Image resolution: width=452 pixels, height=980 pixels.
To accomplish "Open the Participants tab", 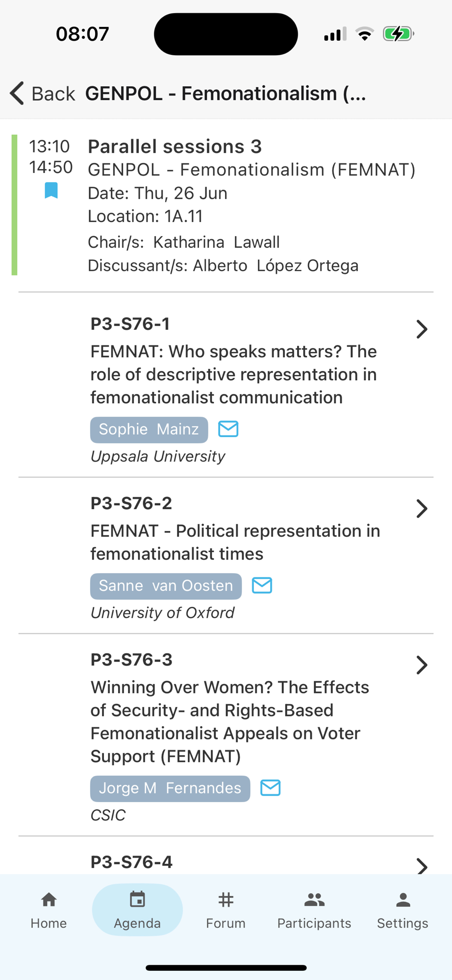I will pos(314,909).
